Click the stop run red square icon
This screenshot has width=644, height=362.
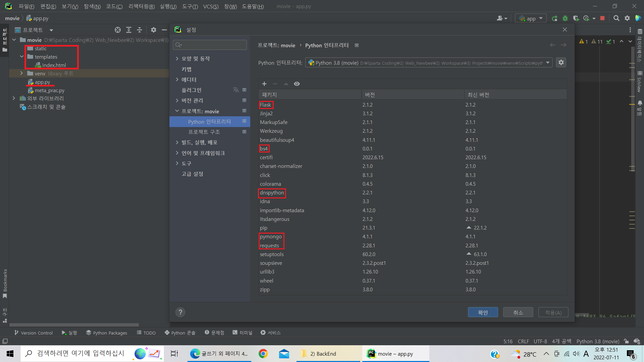602,18
